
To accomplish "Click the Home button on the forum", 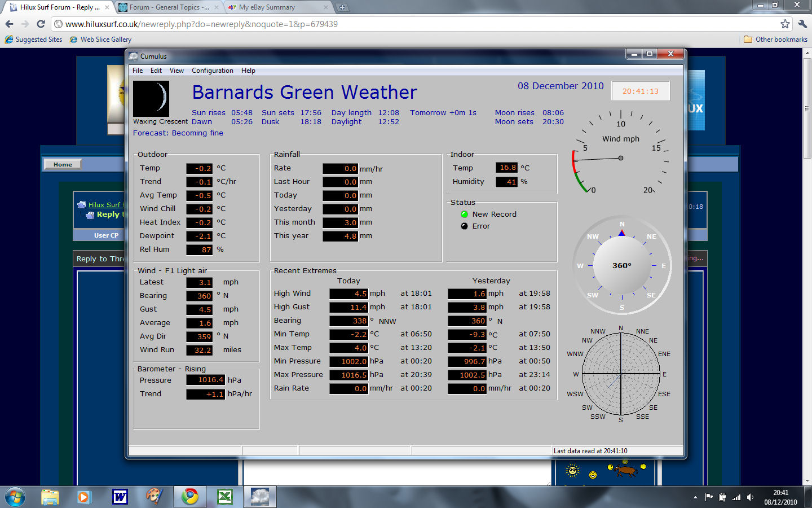I will coord(63,164).
